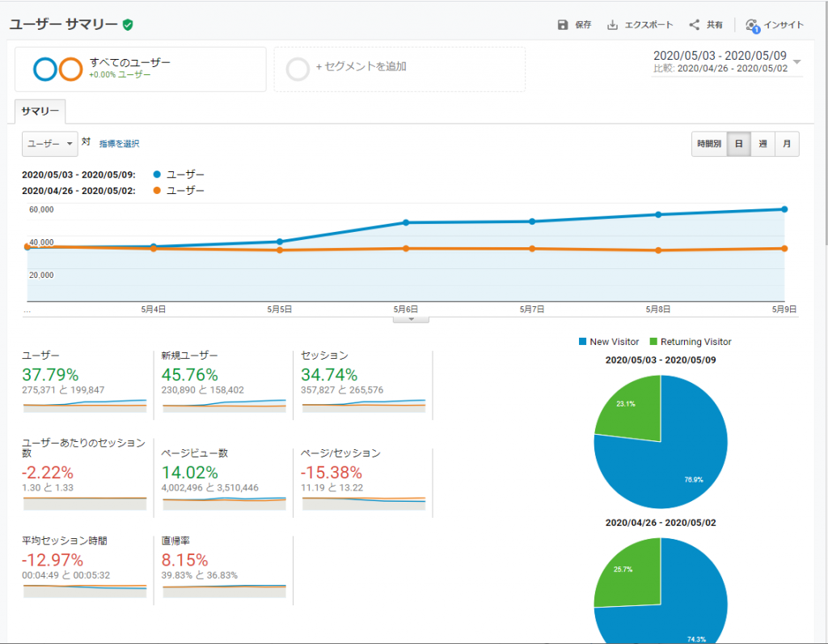
Task: Click the 8.15% bounce rate value
Action: (x=185, y=560)
